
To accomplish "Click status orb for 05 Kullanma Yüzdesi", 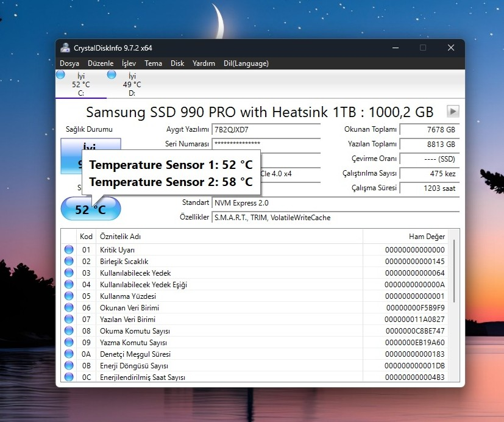I will tap(69, 296).
